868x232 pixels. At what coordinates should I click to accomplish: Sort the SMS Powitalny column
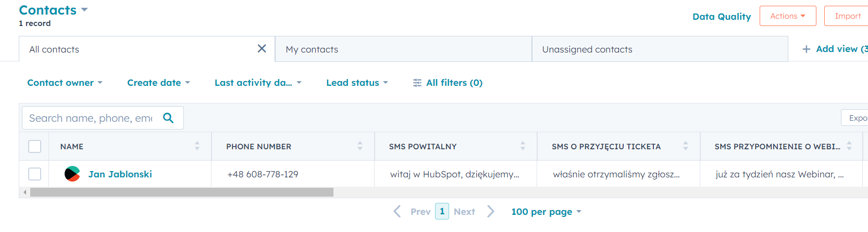point(523,146)
